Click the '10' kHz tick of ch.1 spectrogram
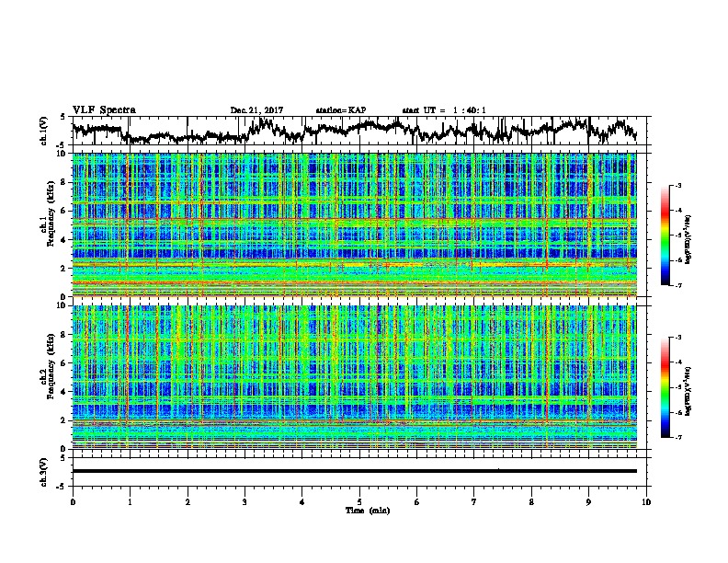The height and width of the screenshot is (563, 728). 63,154
